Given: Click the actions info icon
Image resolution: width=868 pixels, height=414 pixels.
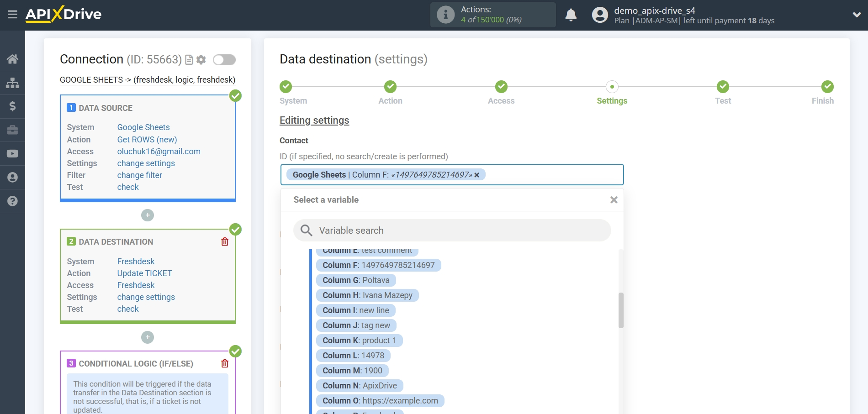Looking at the screenshot, I should click(x=445, y=15).
